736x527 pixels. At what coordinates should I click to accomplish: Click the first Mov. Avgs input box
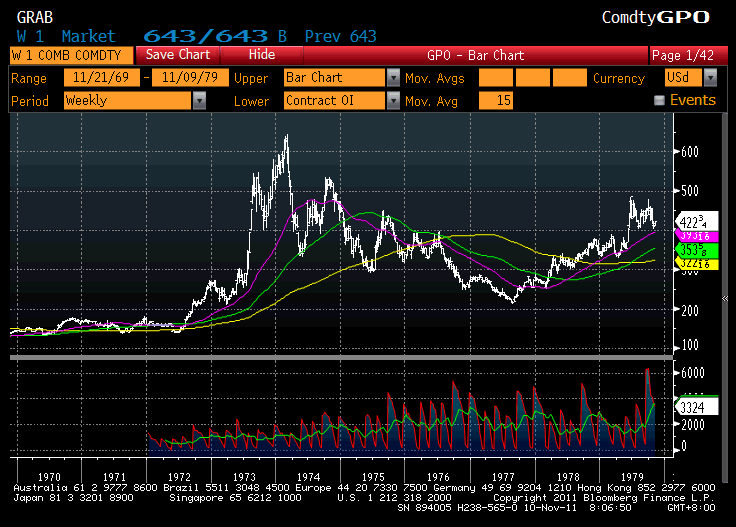[496, 78]
